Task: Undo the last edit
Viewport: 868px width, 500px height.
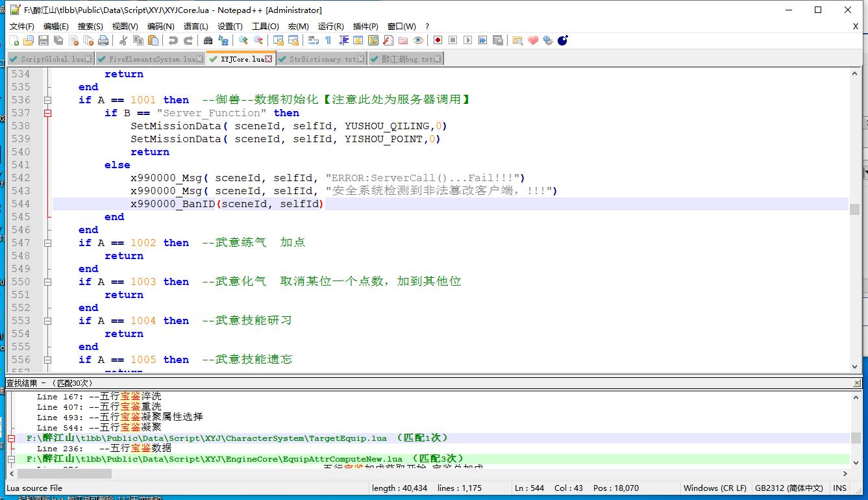Action: click(173, 40)
